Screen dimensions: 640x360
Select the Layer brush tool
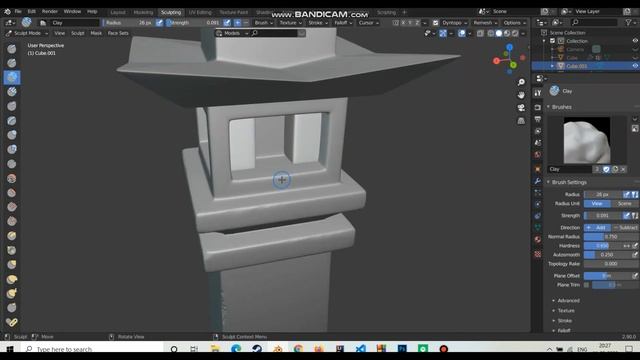[x=12, y=121]
